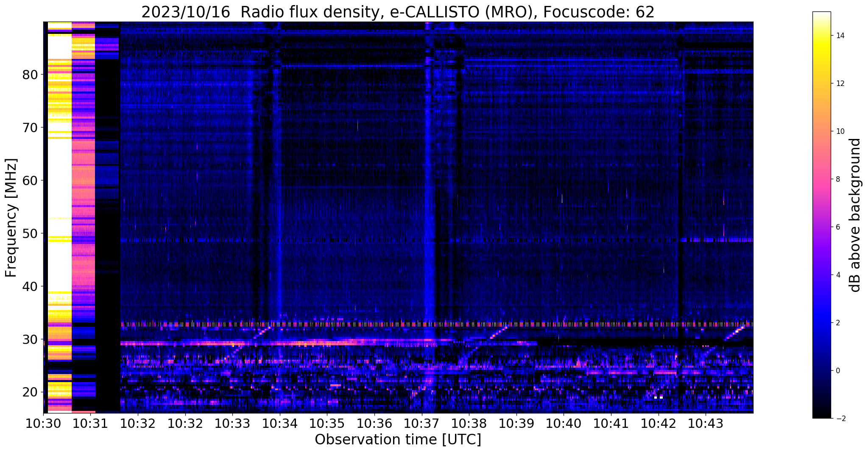Click the 10:40 time tick label
The height and width of the screenshot is (452, 868).
564,423
